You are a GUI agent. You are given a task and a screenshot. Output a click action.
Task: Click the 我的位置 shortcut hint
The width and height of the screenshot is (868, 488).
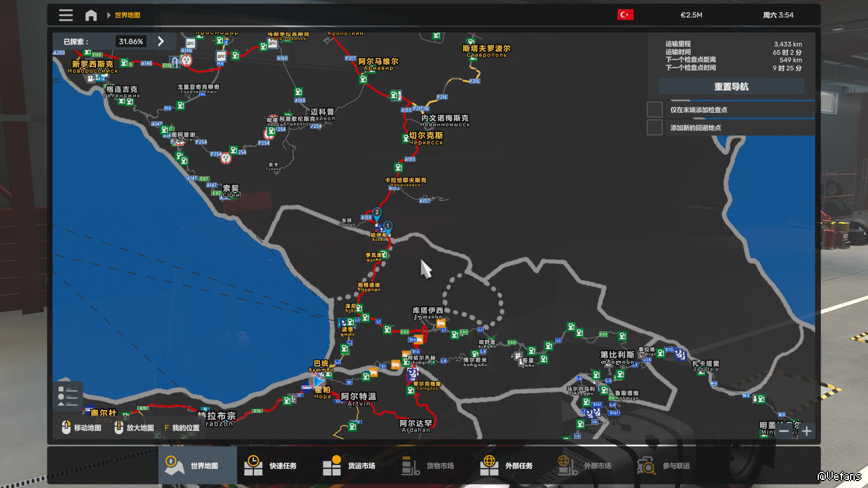[182, 428]
